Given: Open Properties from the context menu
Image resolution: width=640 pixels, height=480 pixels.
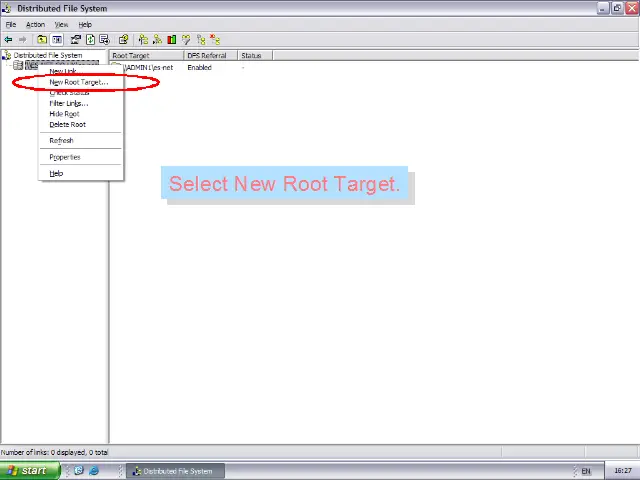Looking at the screenshot, I should 81,157.
